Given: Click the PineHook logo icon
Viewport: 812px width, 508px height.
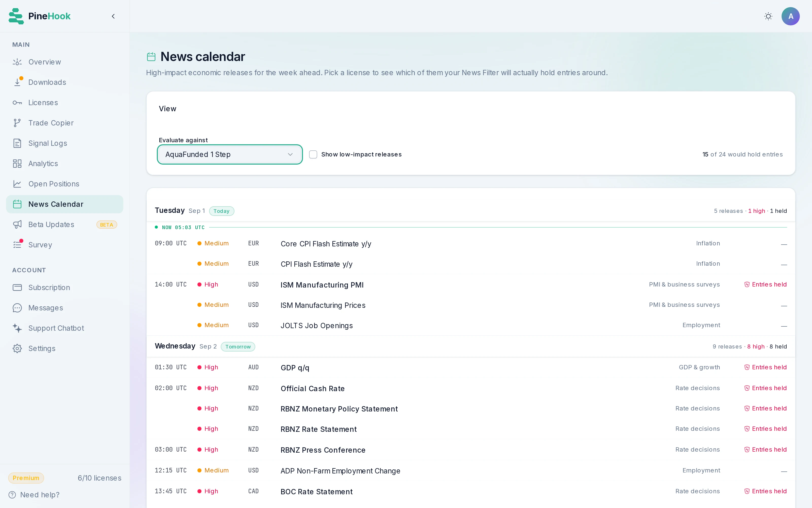Looking at the screenshot, I should [x=16, y=16].
